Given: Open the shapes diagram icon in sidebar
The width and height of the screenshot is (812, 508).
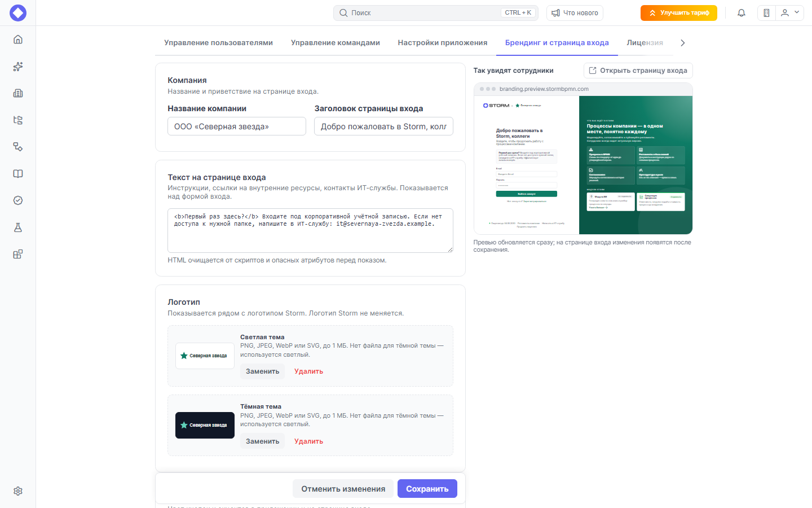Looking at the screenshot, I should point(18,147).
